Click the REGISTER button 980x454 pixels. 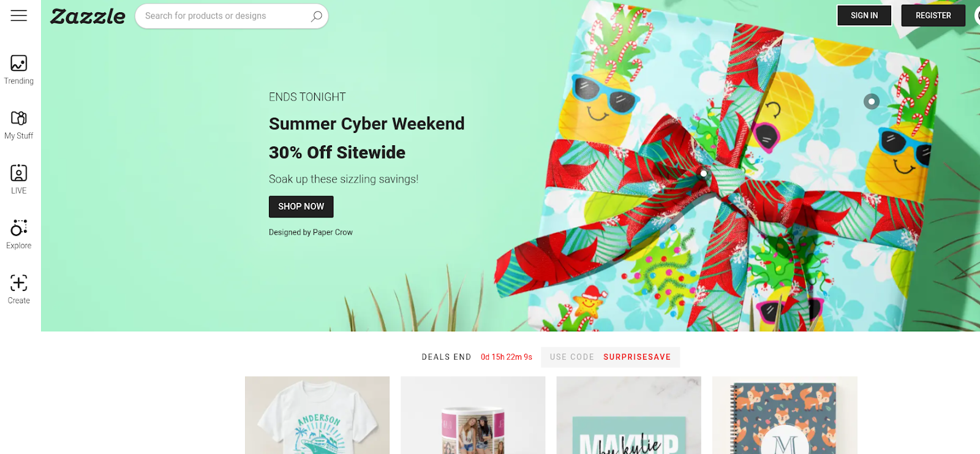pos(933,15)
